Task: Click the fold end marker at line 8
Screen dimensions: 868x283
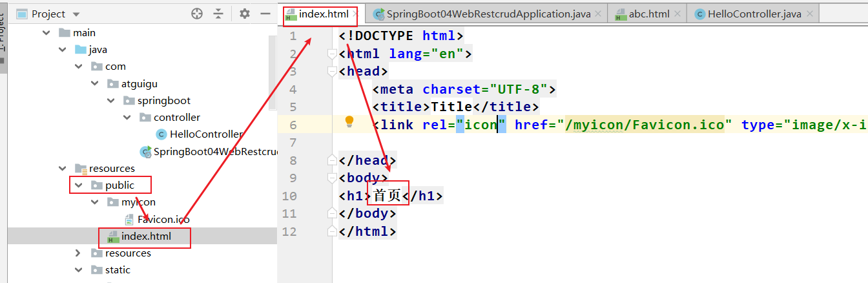Action: 333,160
